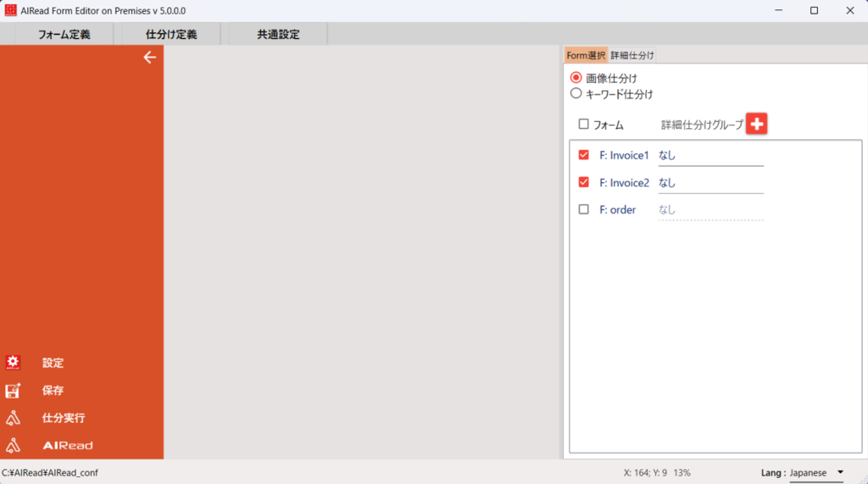Image resolution: width=868 pixels, height=484 pixels.
Task: Open the group dropdown for Invoice1
Action: tap(711, 156)
